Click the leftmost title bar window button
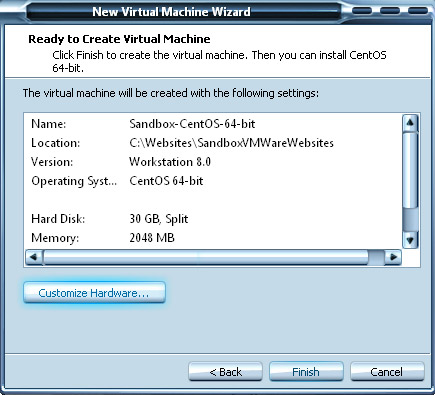The width and height of the screenshot is (435, 395). pyautogui.click(x=362, y=11)
